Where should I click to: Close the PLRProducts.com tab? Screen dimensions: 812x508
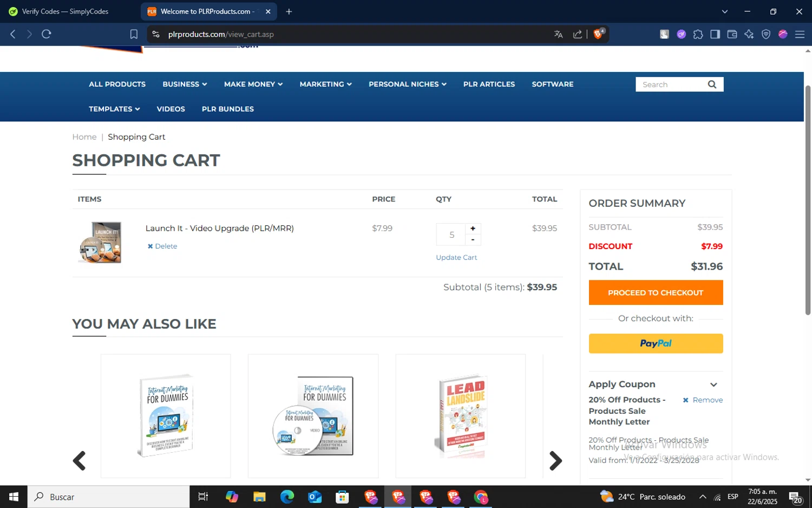268,11
